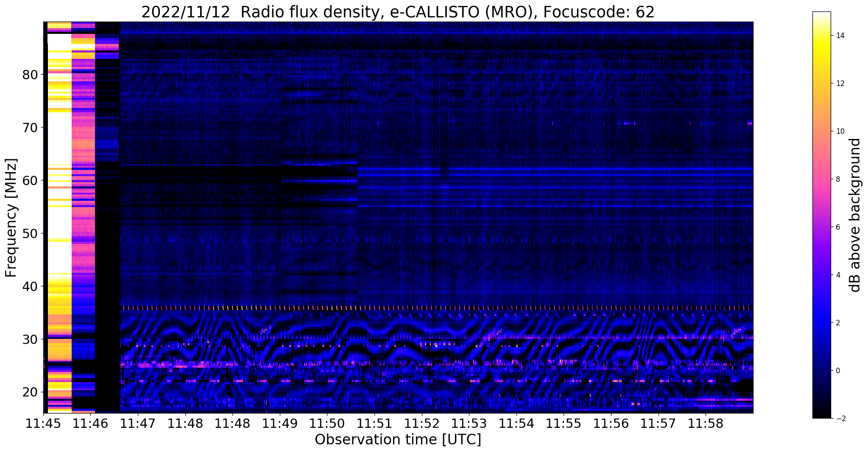Click the 80 MHz frequency tick label
868x452 pixels.
(30, 75)
